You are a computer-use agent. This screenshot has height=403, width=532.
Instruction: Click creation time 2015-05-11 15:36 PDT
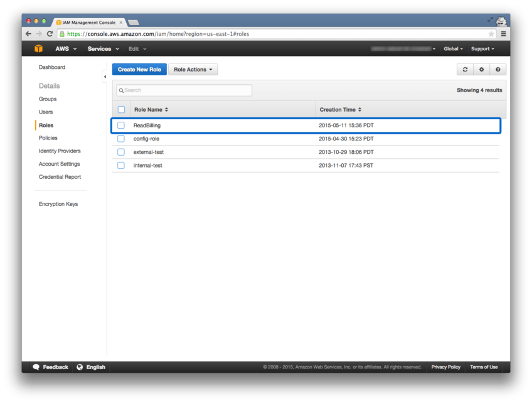coord(346,126)
